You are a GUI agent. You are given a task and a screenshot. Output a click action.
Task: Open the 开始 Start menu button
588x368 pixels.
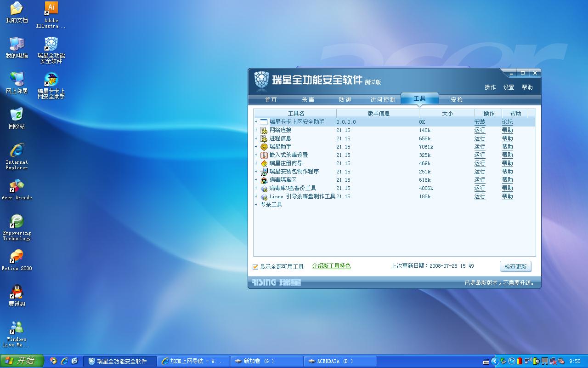coord(22,361)
